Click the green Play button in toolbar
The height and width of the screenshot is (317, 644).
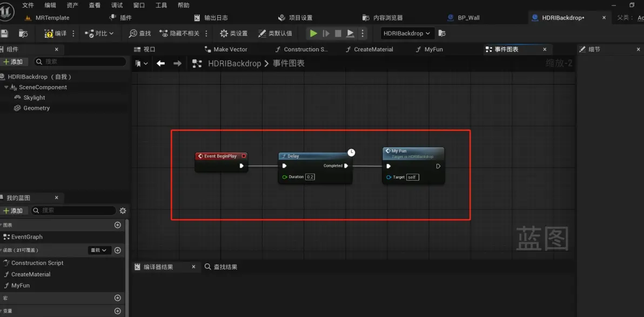pos(313,34)
